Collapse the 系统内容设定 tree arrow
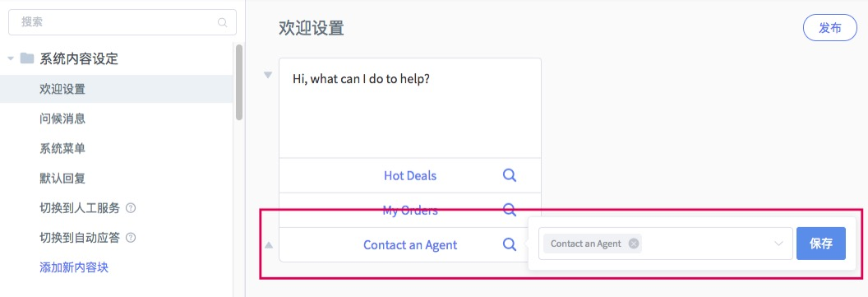868x297 pixels. point(11,58)
